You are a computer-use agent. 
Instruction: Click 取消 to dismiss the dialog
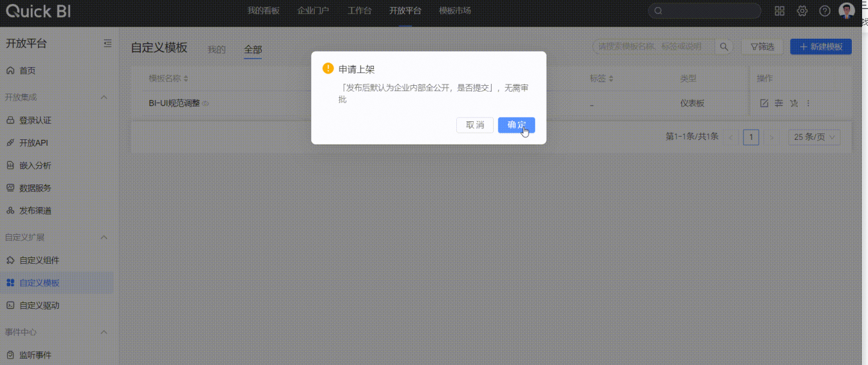point(474,125)
